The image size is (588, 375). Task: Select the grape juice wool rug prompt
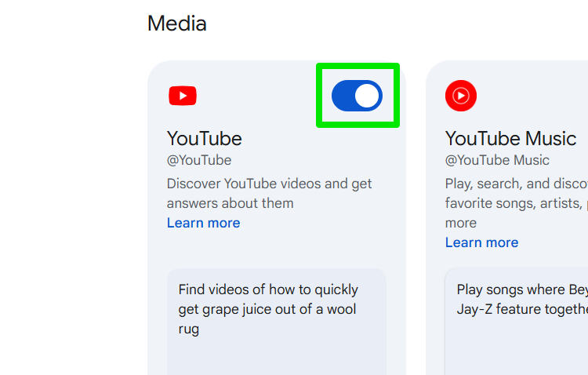pyautogui.click(x=277, y=322)
